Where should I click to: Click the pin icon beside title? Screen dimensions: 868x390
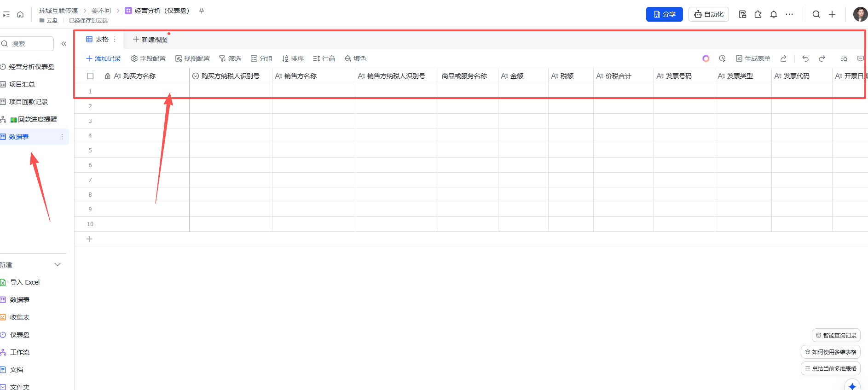click(x=202, y=10)
